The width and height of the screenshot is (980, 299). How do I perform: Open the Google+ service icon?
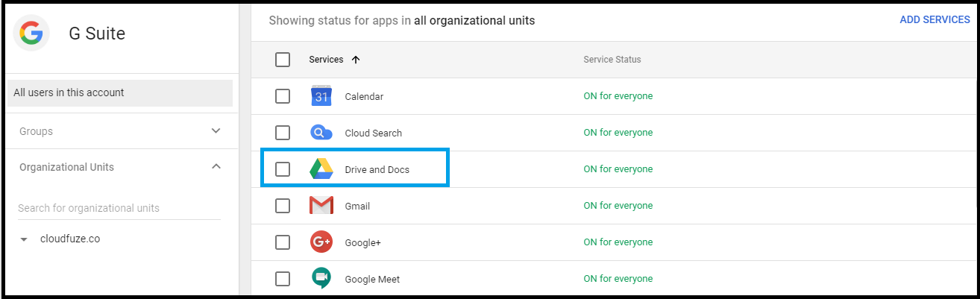coord(321,242)
